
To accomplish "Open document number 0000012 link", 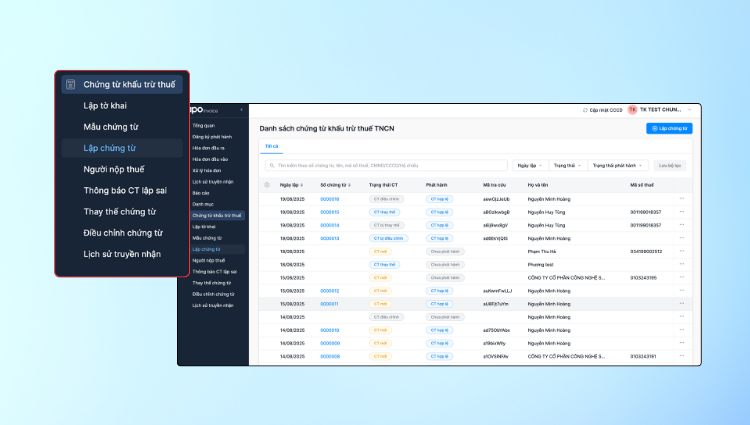I will (x=330, y=291).
